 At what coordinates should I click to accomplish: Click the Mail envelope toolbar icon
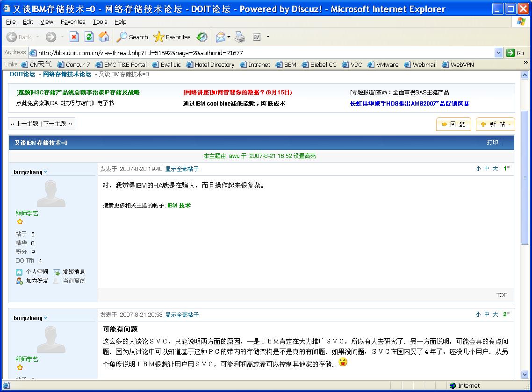point(221,37)
